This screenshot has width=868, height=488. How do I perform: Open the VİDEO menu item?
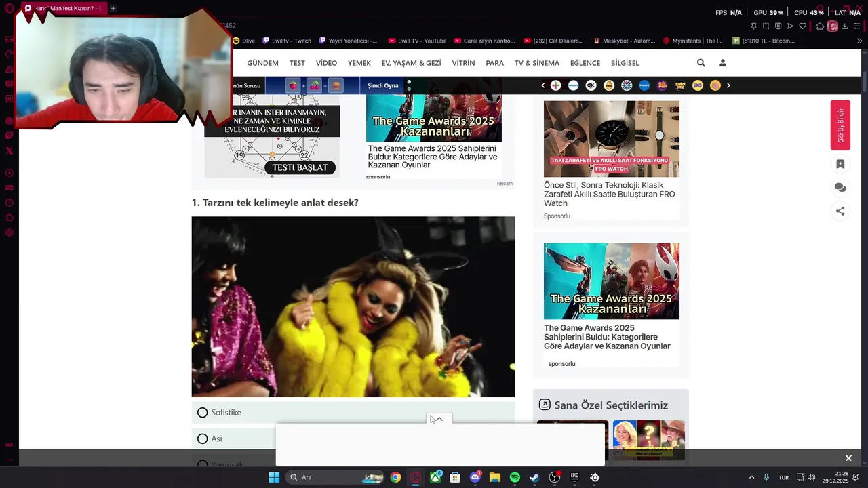click(326, 63)
